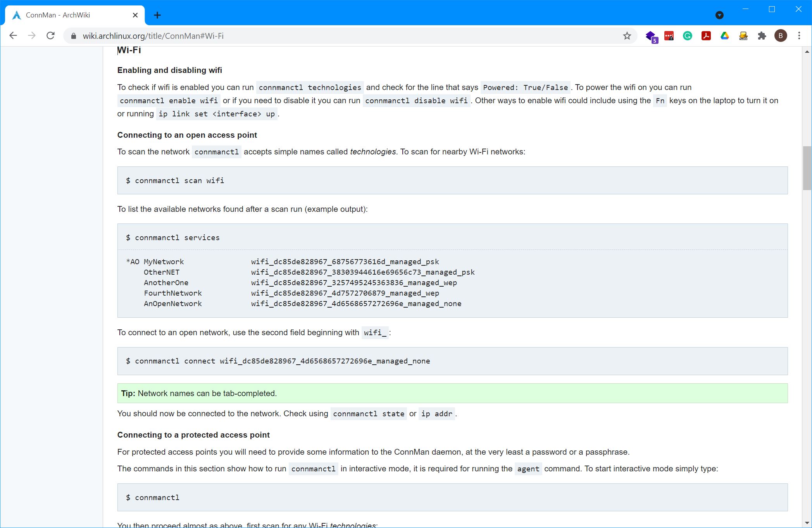Open a new tab with the plus button
Image resolution: width=812 pixels, height=528 pixels.
point(157,15)
